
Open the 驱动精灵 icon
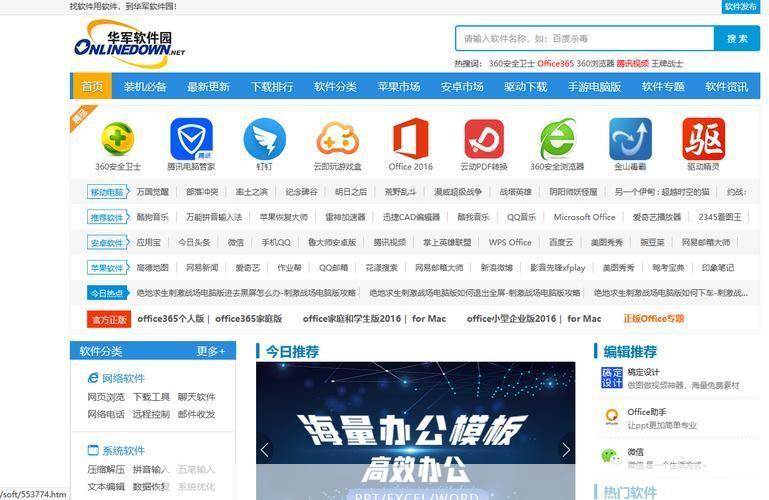point(703,140)
